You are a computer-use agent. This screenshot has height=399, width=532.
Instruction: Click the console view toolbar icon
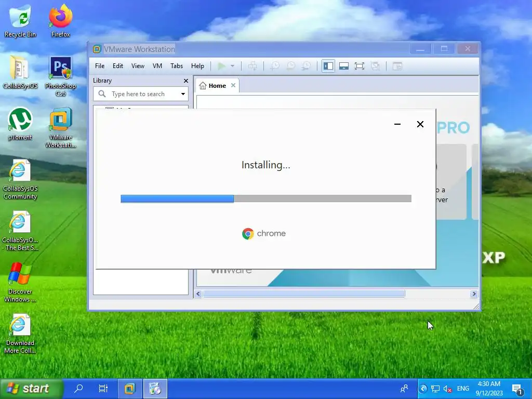[x=397, y=66]
